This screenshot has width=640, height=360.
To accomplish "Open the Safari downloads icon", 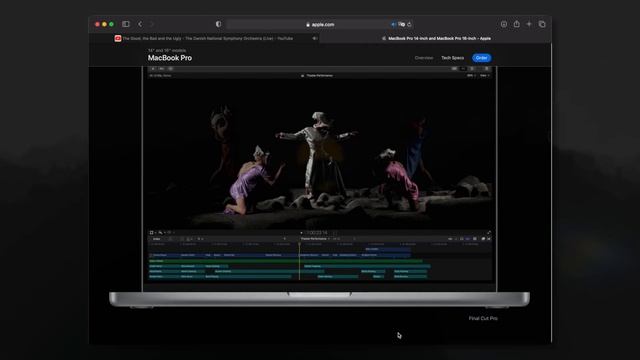I will click(x=504, y=24).
